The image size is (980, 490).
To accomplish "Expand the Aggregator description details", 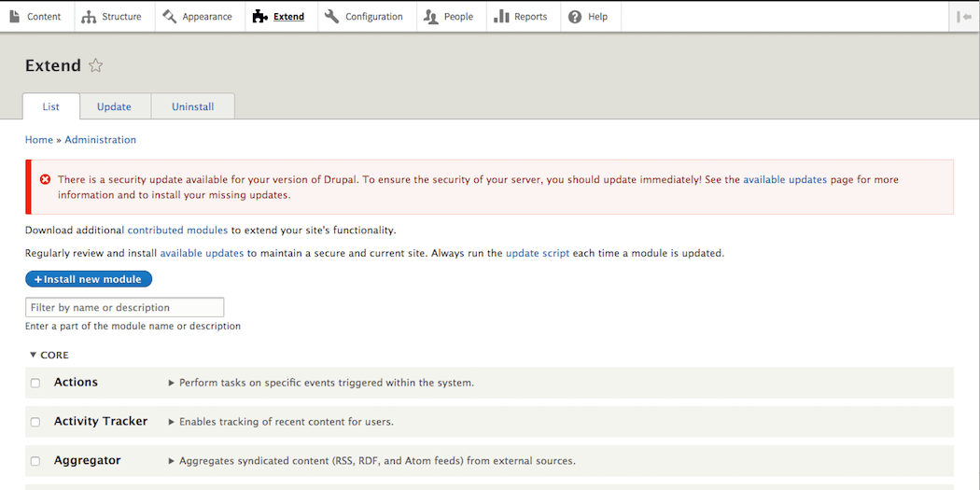I will (172, 461).
